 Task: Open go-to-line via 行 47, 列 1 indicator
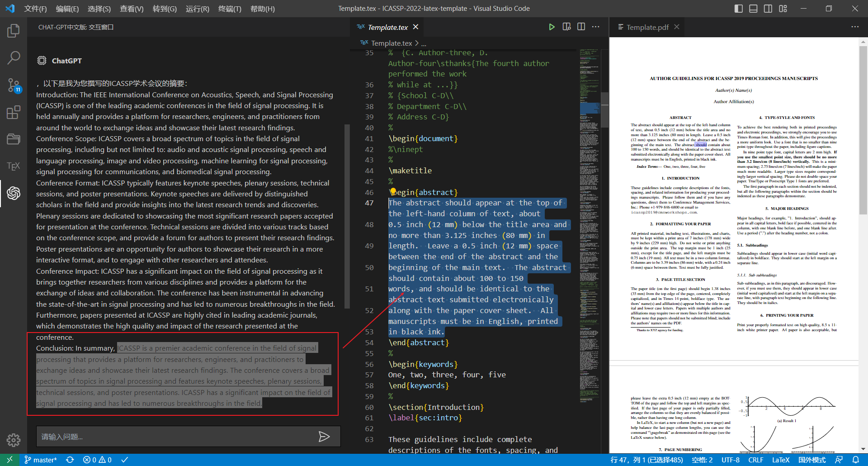(646, 460)
